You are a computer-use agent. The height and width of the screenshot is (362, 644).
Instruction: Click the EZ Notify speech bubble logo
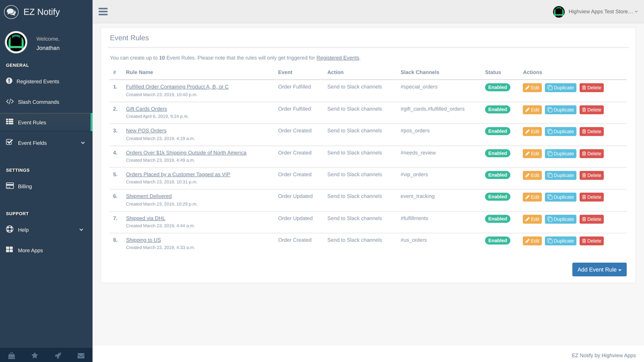point(11,12)
